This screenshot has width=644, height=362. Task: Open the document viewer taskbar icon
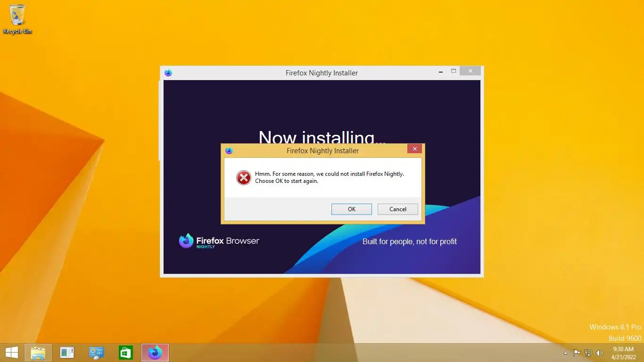tap(67, 353)
